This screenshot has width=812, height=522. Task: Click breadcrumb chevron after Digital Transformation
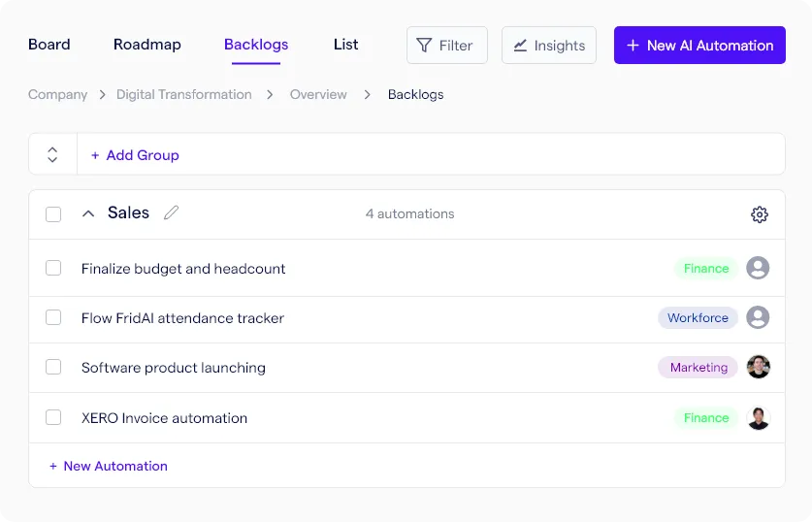point(270,95)
